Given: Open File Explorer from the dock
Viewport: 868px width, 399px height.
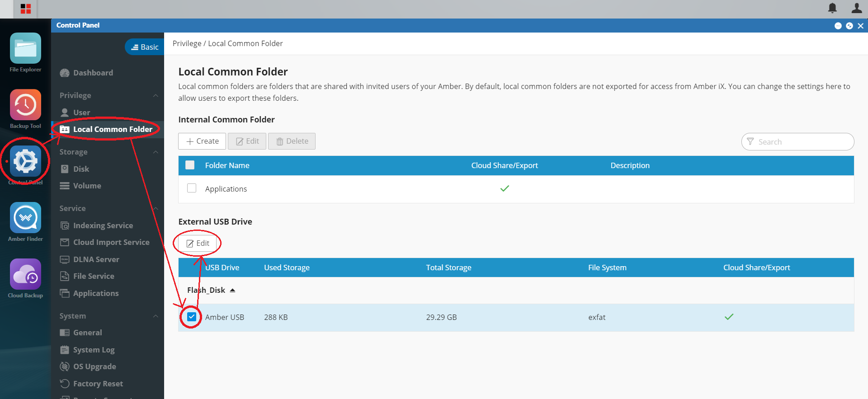Looking at the screenshot, I should [25, 48].
